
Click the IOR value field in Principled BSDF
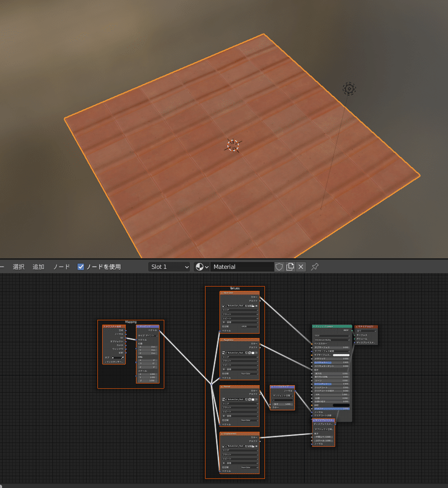332,394
